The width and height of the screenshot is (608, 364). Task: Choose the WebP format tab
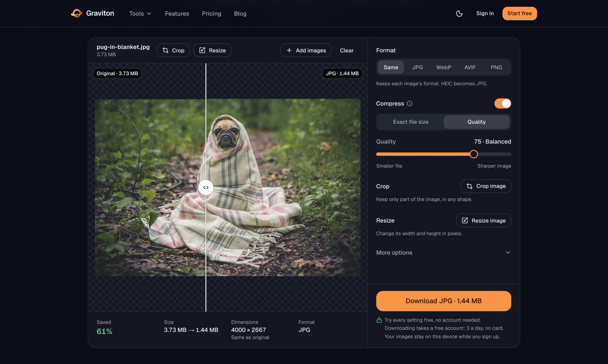coord(443,67)
